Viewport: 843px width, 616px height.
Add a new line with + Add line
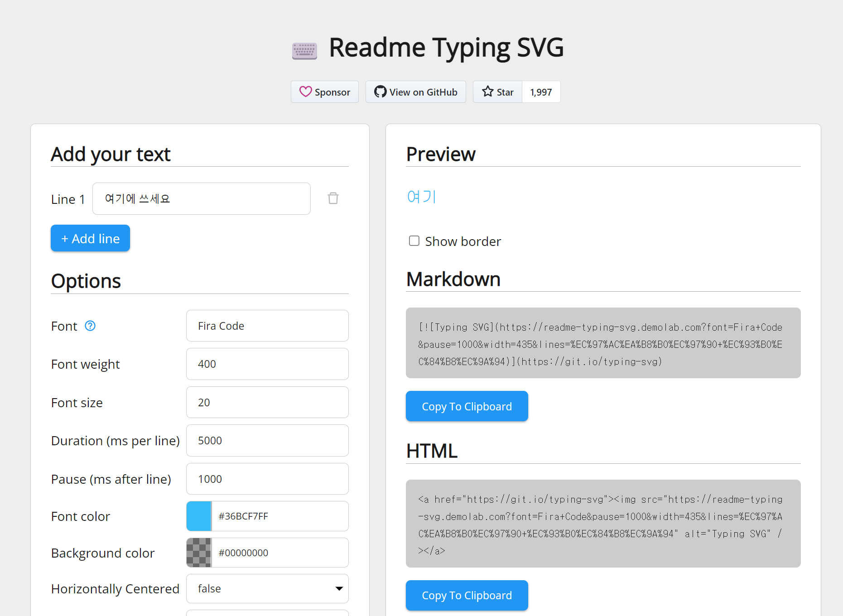coord(90,238)
